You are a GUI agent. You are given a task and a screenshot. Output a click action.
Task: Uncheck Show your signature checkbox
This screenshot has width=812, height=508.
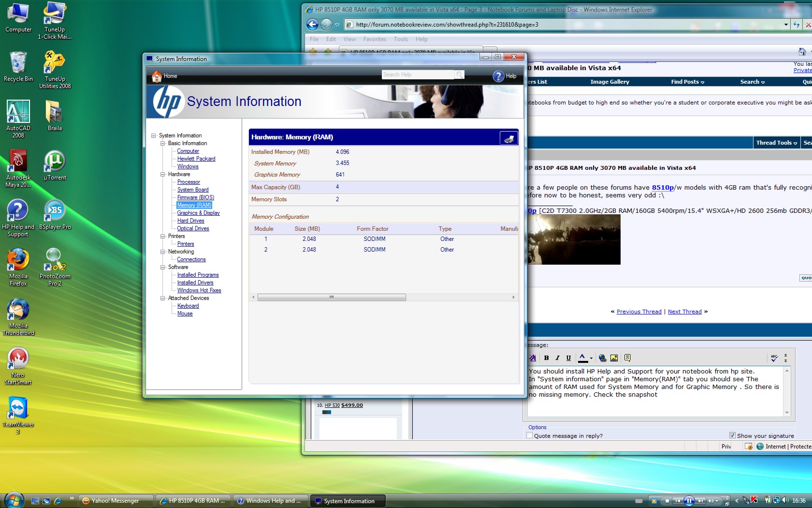733,435
